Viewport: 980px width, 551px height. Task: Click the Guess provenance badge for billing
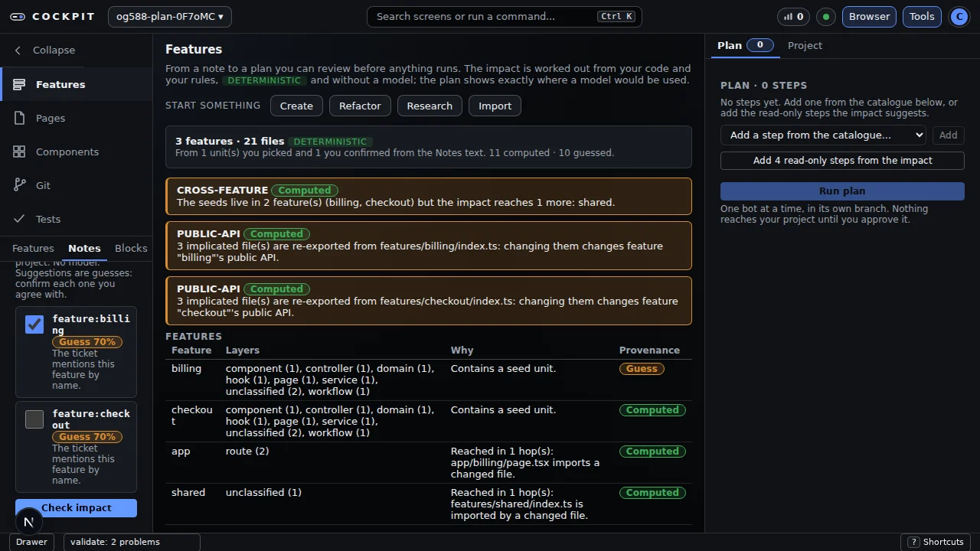[x=642, y=368]
